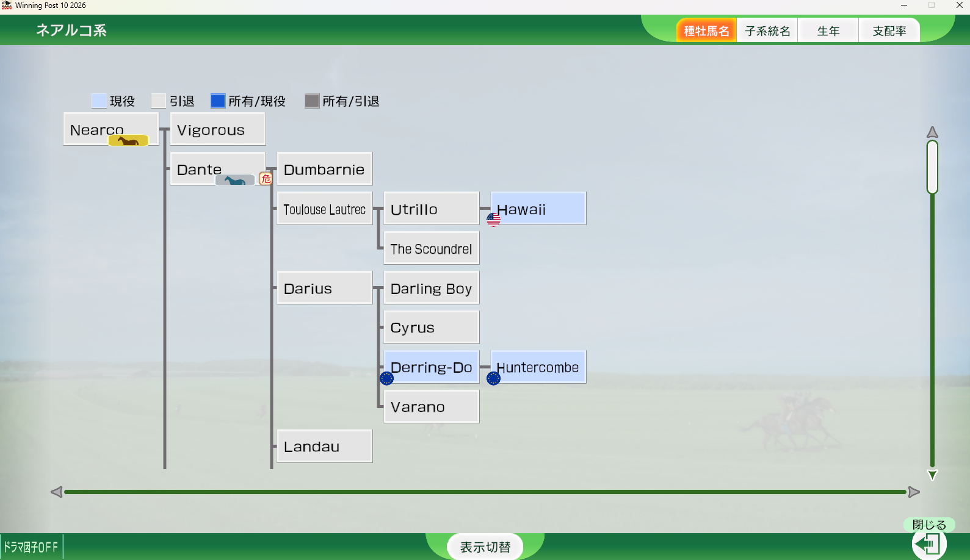Select the Landau node
The image size is (970, 560).
(325, 446)
